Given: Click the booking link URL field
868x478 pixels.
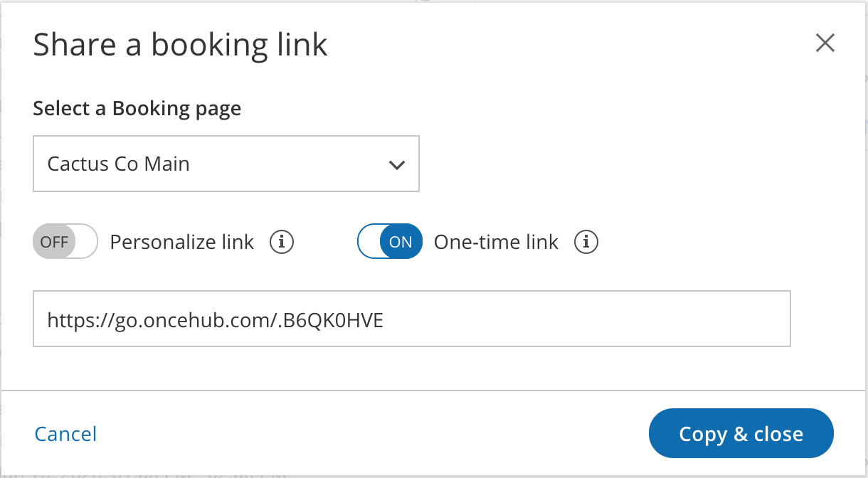Looking at the screenshot, I should [411, 319].
